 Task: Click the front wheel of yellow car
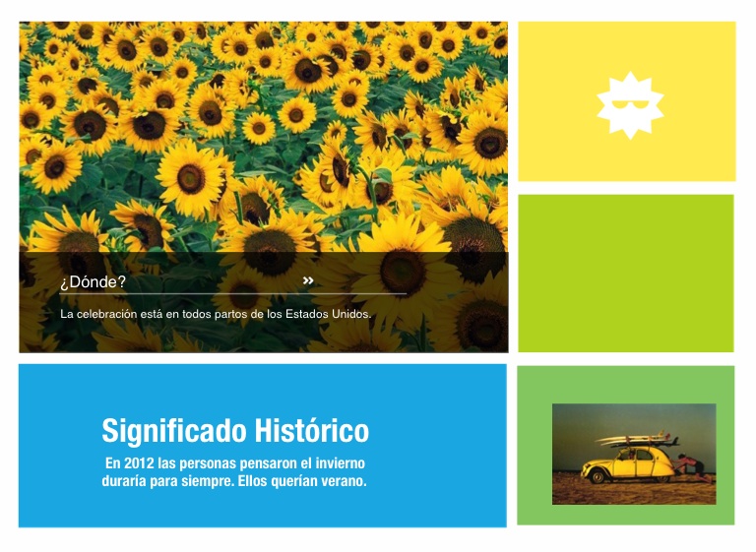(597, 476)
